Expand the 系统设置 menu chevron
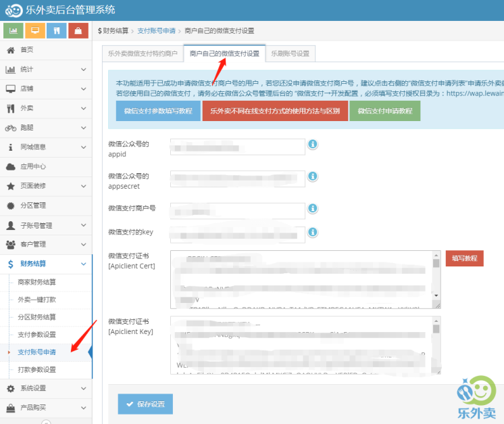 coord(84,389)
